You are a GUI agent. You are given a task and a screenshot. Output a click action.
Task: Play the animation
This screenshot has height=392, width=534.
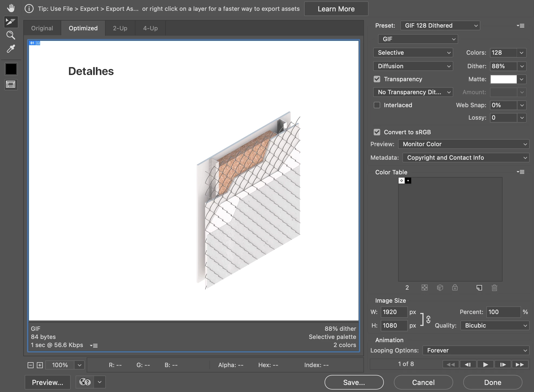coord(485,364)
